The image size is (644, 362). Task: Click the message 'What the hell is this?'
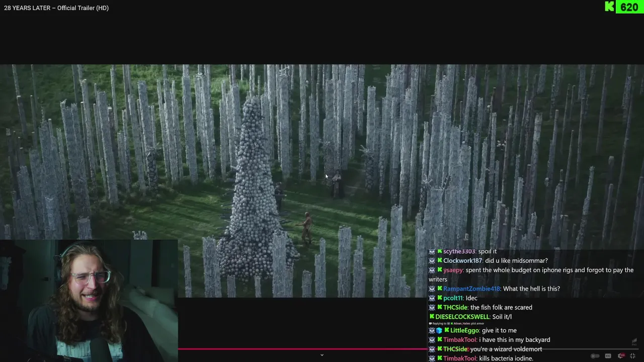[x=531, y=289]
